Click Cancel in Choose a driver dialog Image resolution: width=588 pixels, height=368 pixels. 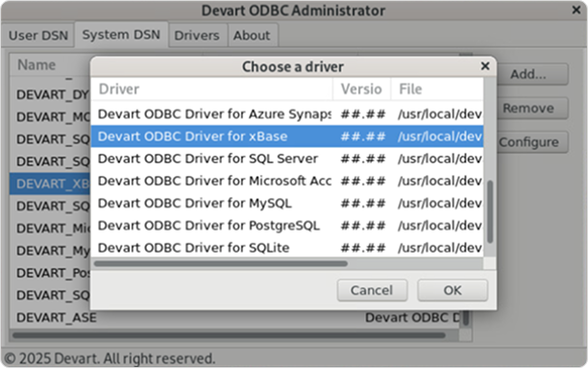372,290
